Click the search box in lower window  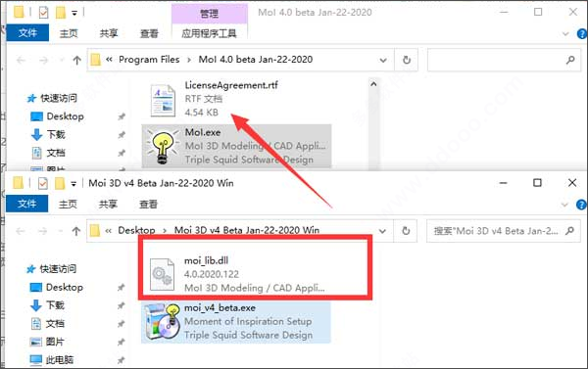click(504, 231)
